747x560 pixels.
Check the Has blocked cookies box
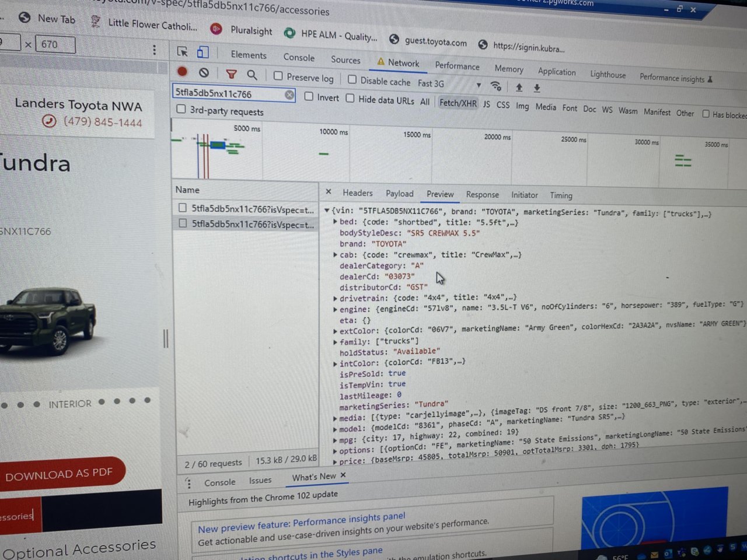706,114
